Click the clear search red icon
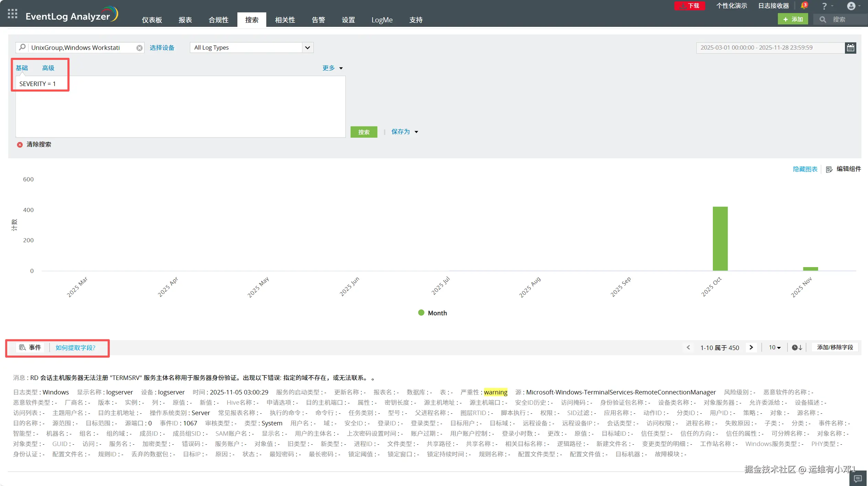 [x=20, y=145]
